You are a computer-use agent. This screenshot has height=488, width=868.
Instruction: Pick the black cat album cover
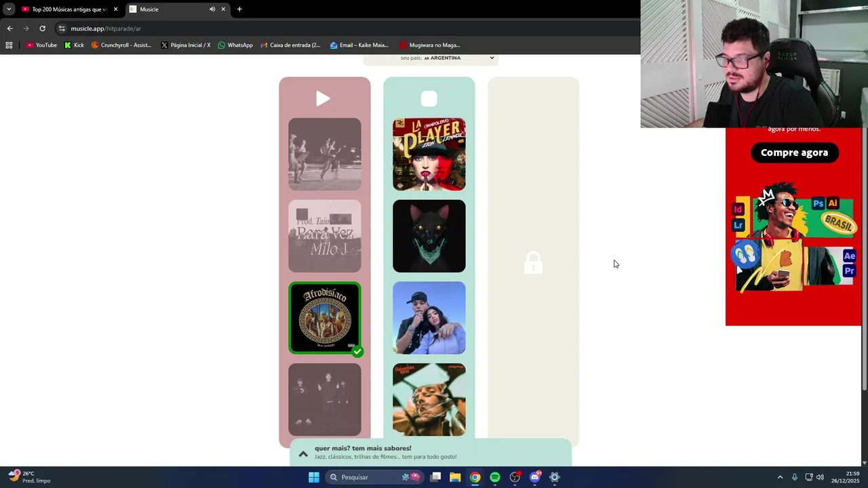pos(429,236)
